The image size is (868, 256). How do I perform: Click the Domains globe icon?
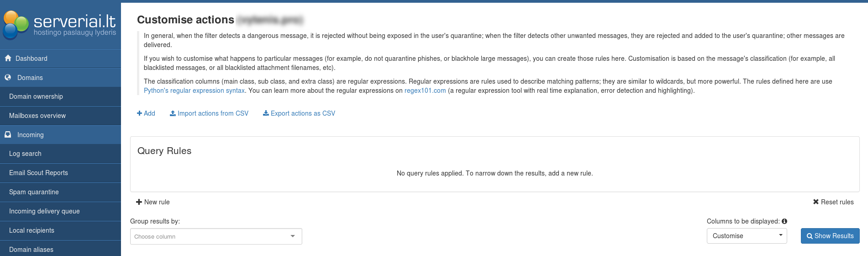point(8,78)
